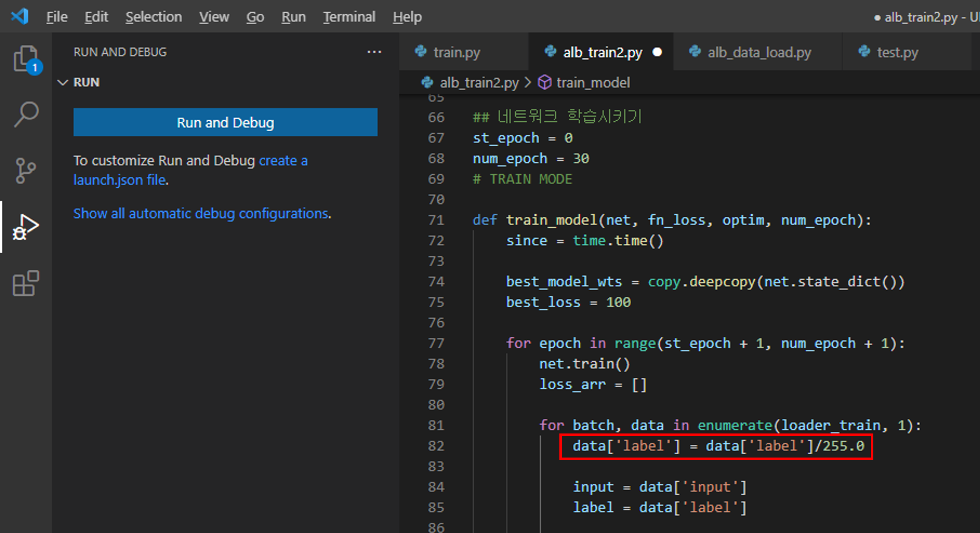Switch to the train.py tab

click(456, 52)
